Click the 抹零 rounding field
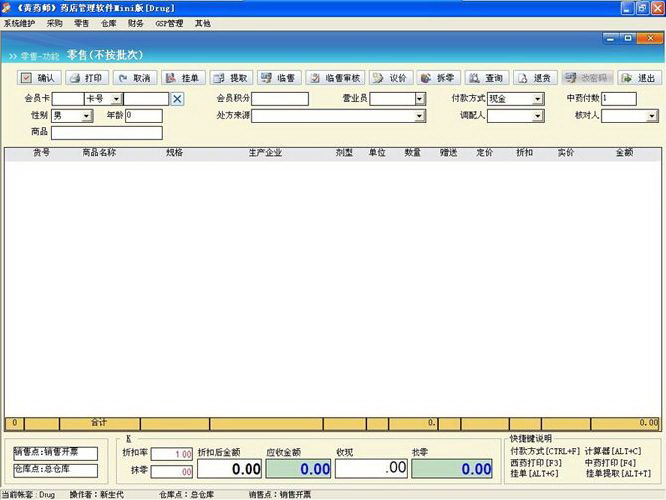The height and width of the screenshot is (500, 666). pos(172,472)
